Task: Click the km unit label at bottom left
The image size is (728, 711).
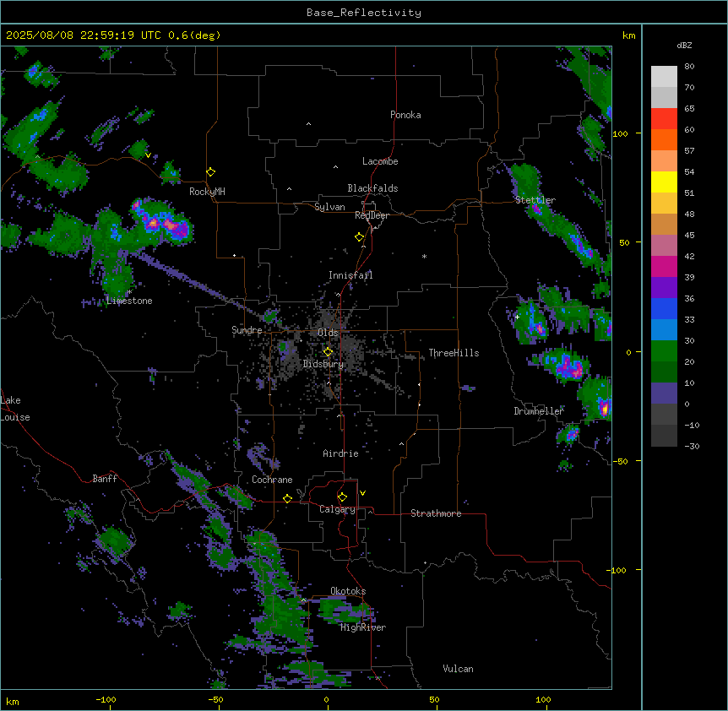Action: (x=13, y=701)
